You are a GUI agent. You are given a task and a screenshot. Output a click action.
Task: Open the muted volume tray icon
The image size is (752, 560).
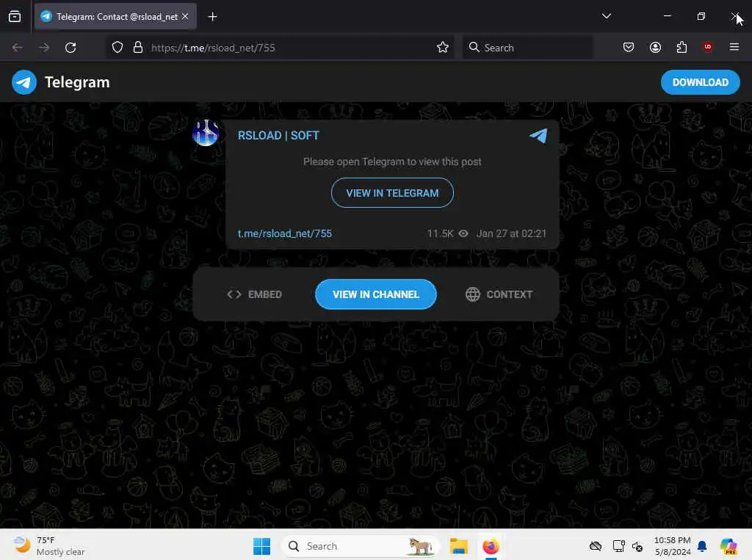click(x=637, y=546)
